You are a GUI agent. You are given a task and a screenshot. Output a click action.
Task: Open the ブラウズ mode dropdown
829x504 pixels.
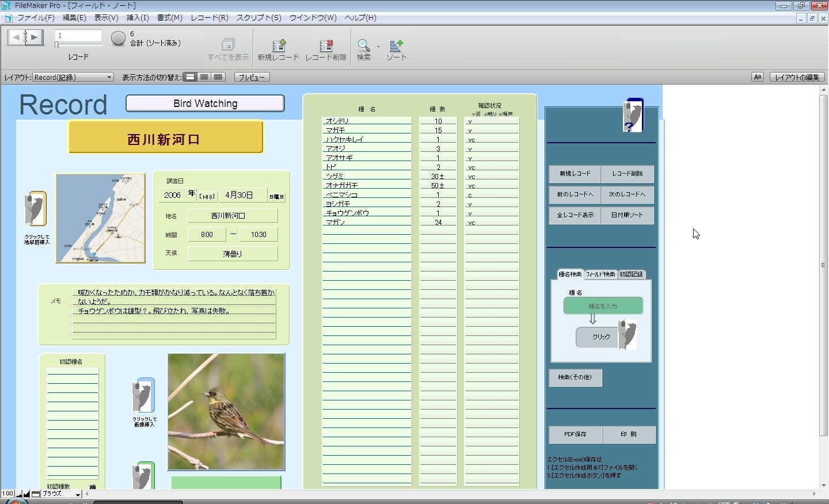tap(61, 494)
